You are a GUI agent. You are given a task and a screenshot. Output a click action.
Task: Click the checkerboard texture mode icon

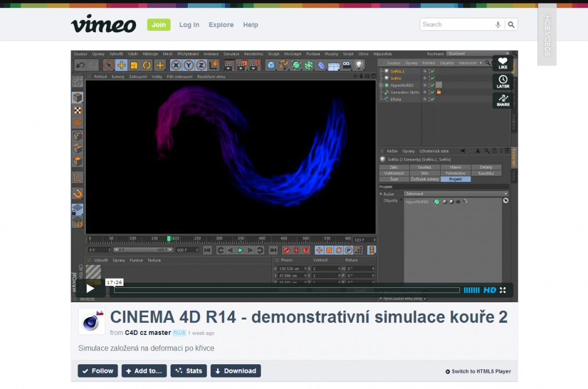pos(78,110)
